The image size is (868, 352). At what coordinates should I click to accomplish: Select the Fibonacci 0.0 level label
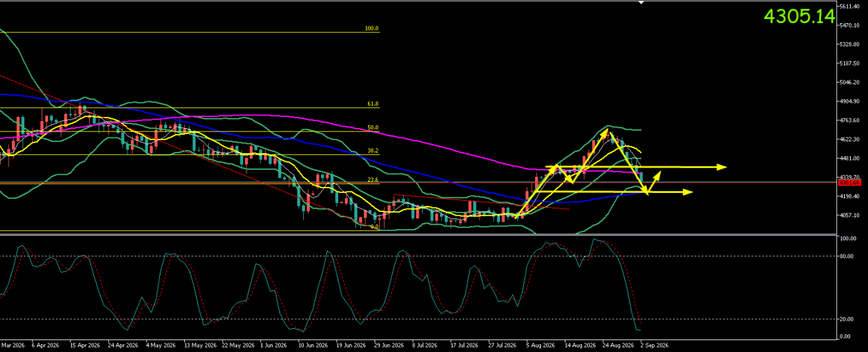coord(374,227)
